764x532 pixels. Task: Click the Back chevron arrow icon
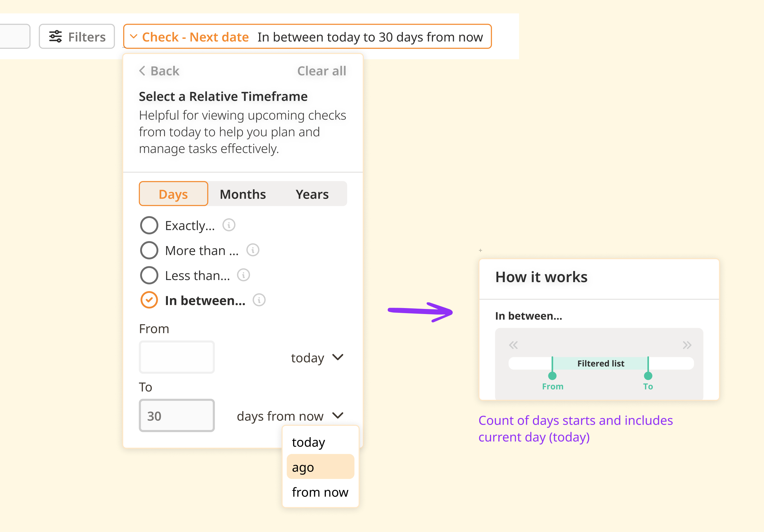[x=143, y=71]
